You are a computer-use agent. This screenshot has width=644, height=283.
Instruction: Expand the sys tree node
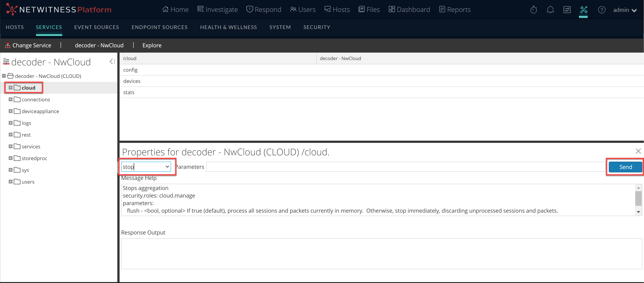[11, 170]
